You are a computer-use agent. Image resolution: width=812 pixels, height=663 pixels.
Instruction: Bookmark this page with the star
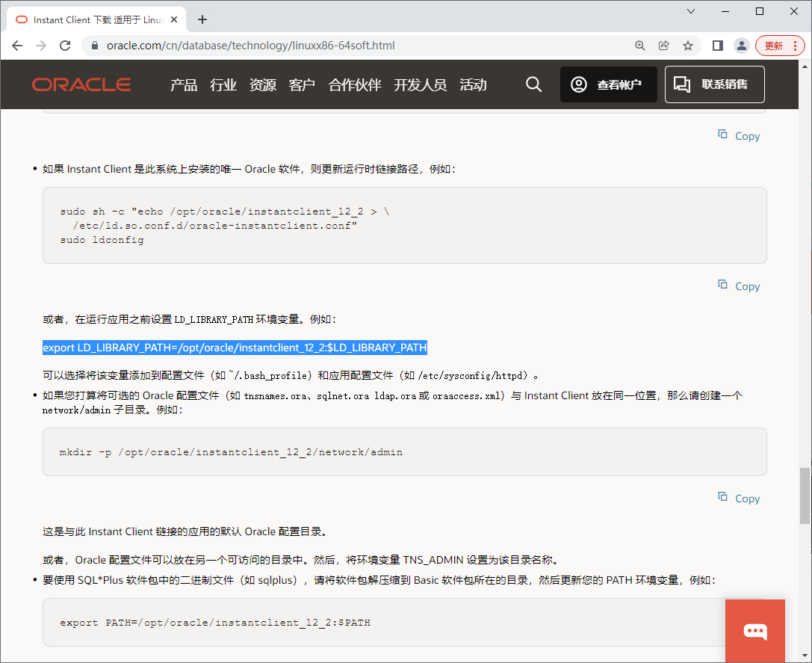(688, 46)
